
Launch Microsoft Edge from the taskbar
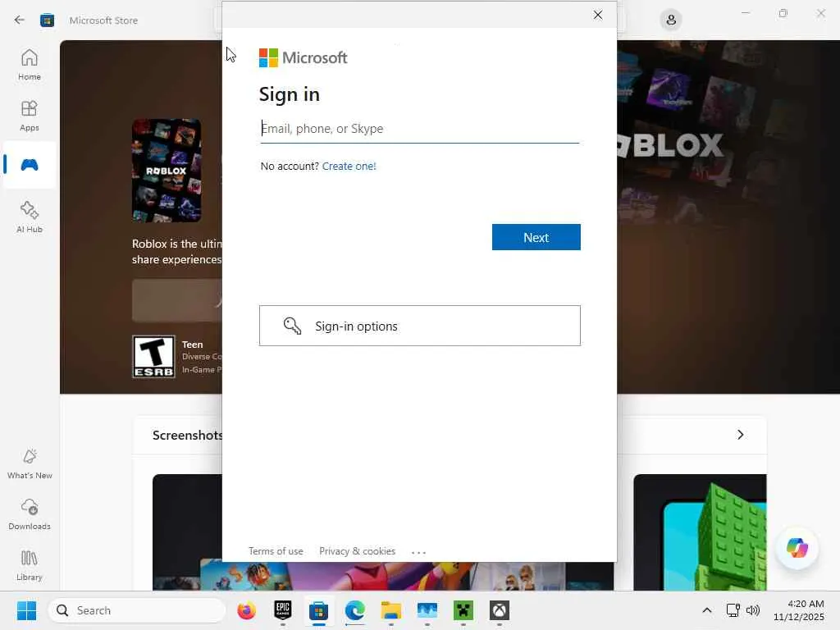coord(354,610)
